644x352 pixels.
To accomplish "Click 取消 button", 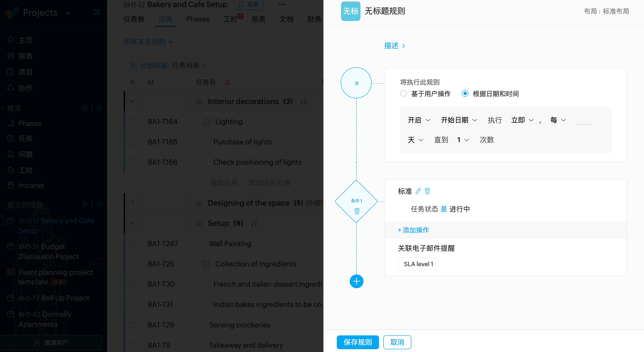I will tap(397, 342).
